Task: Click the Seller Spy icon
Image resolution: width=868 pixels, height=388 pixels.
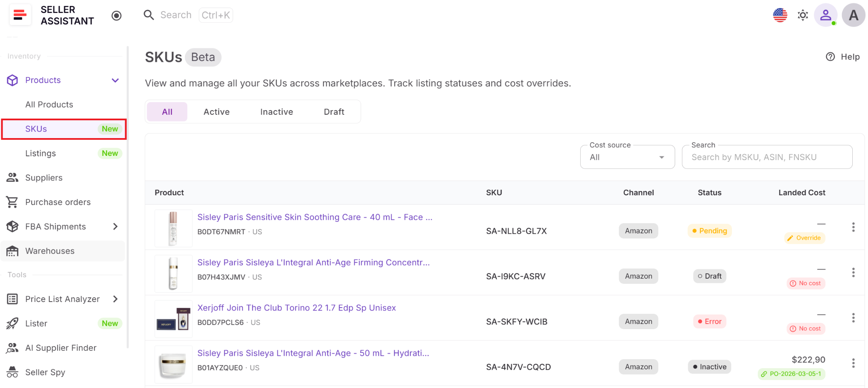Action: click(12, 372)
